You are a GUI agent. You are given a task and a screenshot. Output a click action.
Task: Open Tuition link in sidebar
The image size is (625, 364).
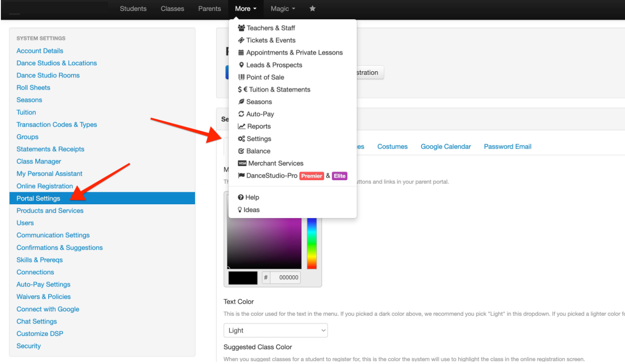(x=26, y=112)
